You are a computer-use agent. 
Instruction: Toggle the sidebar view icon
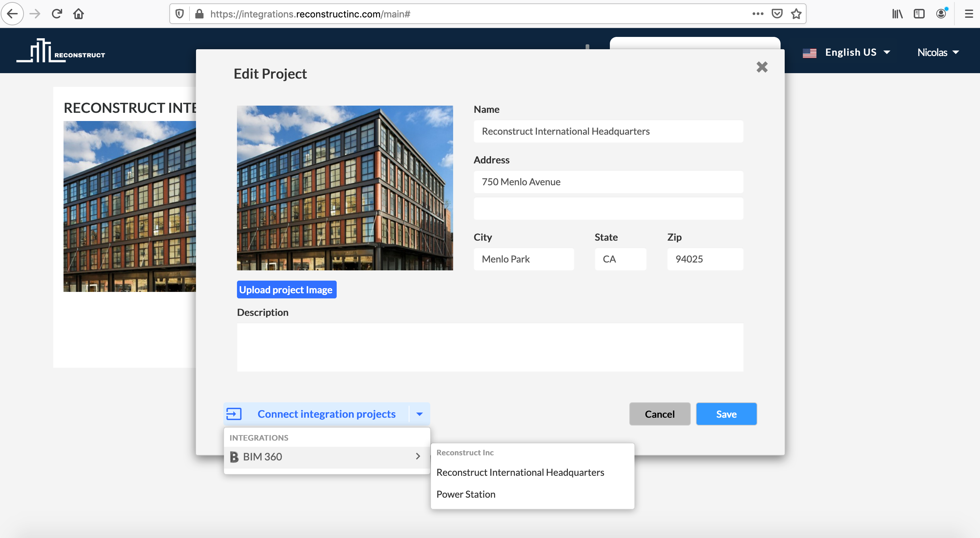(919, 14)
